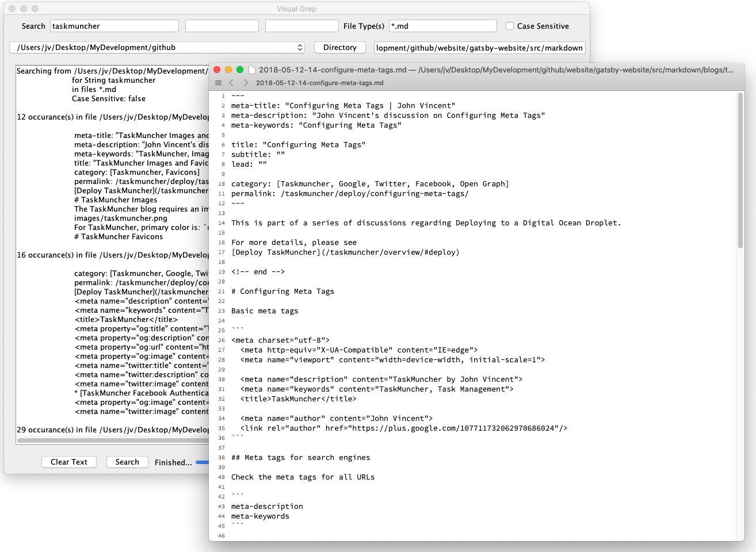The height and width of the screenshot is (552, 756).
Task: Click the '<title>TaskMuncher</title>' result in Visual Grep
Action: (x=126, y=319)
